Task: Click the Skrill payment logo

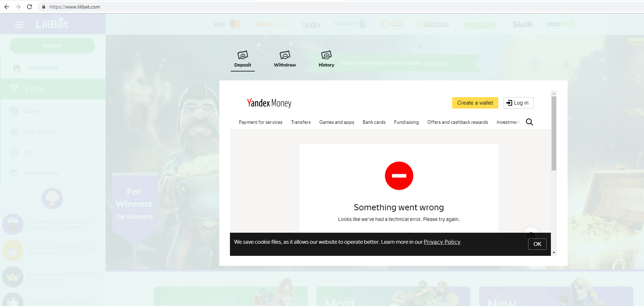Action: tap(522, 24)
